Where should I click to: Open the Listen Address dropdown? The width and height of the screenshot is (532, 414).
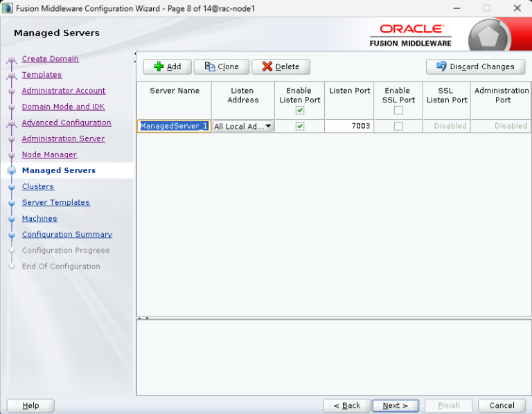click(x=243, y=126)
